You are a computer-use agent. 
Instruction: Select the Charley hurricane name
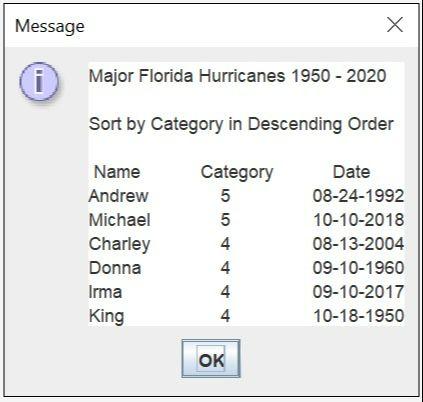click(120, 244)
